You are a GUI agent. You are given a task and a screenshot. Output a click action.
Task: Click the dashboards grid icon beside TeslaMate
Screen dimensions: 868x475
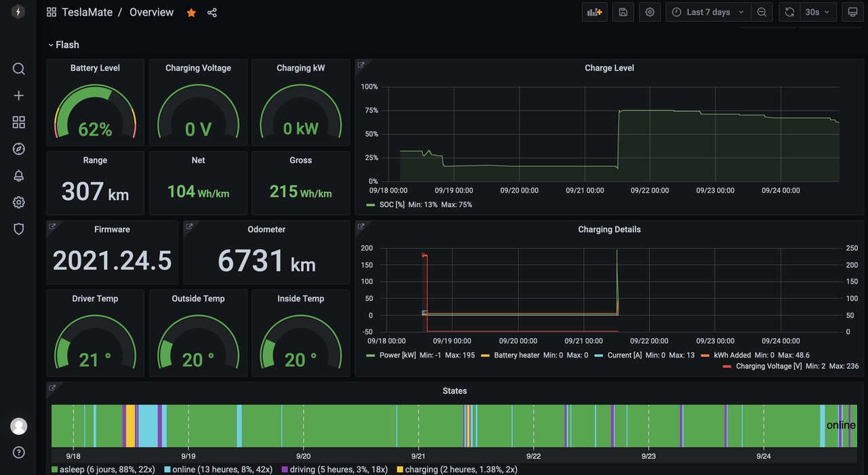(x=52, y=12)
